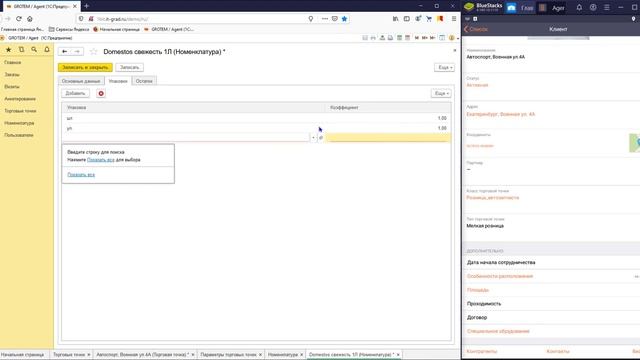This screenshot has width=640, height=360.
Task: Open Firefox hamburger menu
Action: 454,19
